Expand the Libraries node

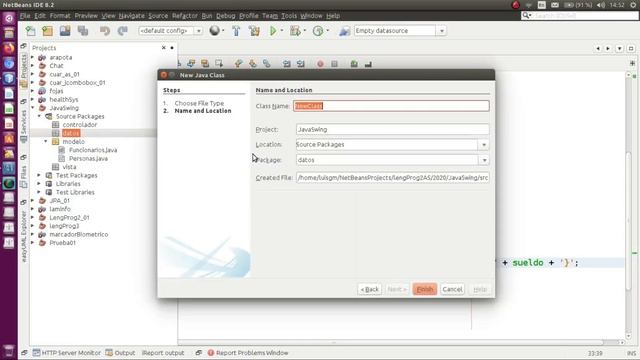pyautogui.click(x=40, y=184)
